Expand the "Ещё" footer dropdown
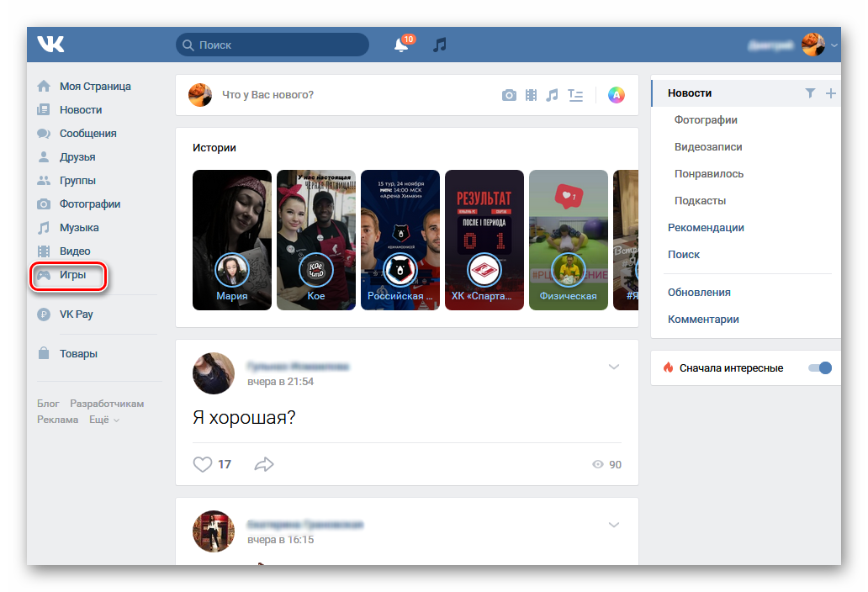The width and height of the screenshot is (868, 592). (x=104, y=420)
